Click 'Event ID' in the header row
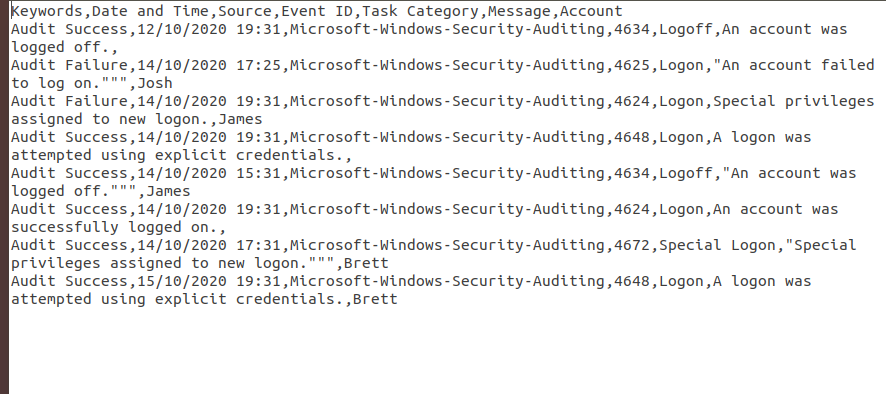 point(318,11)
